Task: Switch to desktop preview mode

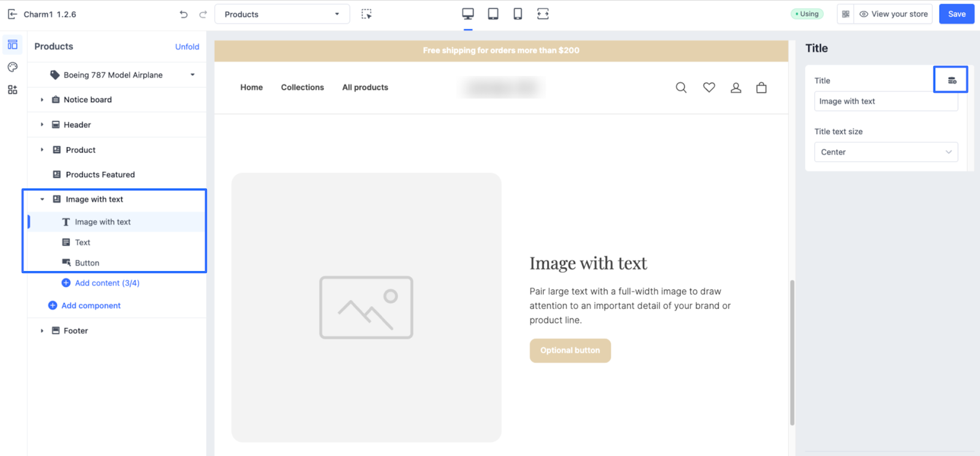Action: pyautogui.click(x=468, y=14)
